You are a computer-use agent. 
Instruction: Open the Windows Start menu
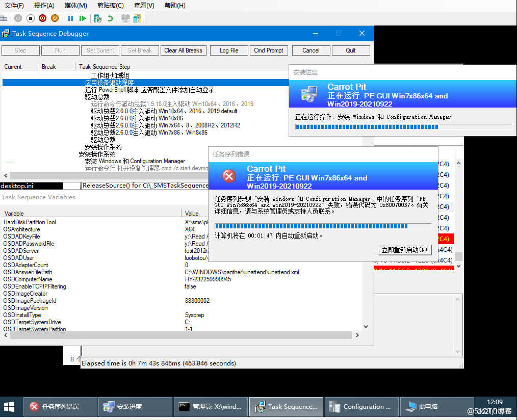(9, 406)
